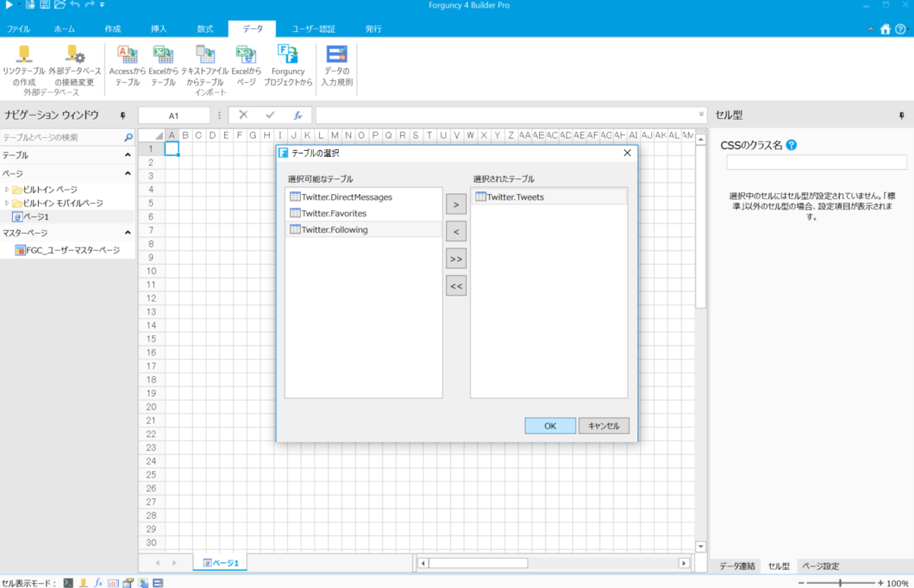The image size is (914, 588).
Task: Click the run/play button in the title bar
Action: [x=9, y=5]
